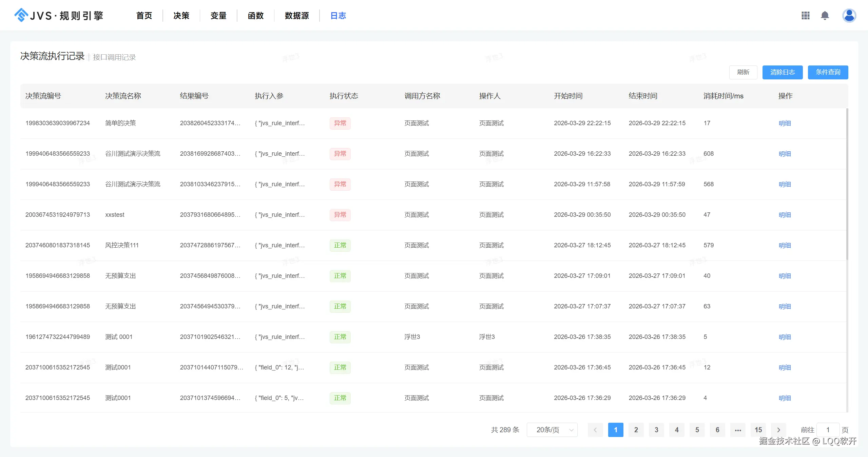Screen dimensions: 868x457
Task: Open 明细 for 风控决策111 row
Action: point(785,245)
